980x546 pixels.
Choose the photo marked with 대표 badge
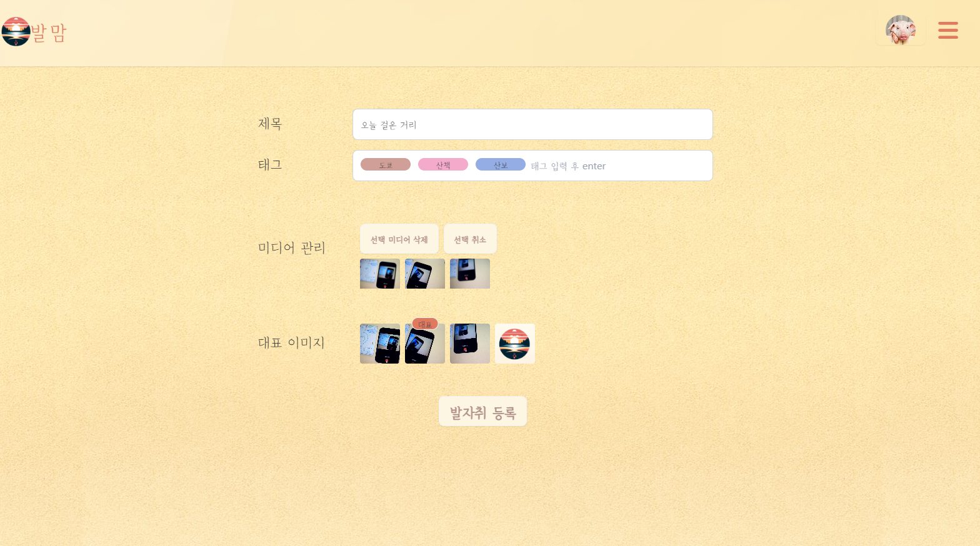(x=425, y=345)
